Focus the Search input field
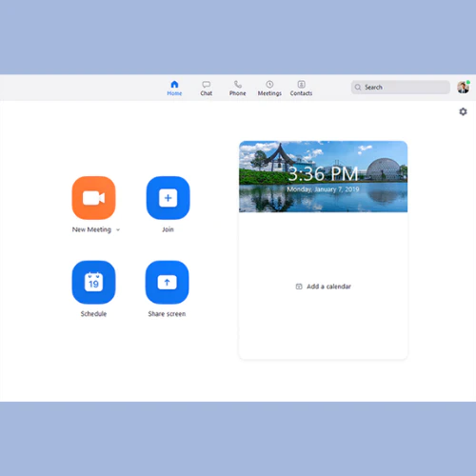Image resolution: width=476 pixels, height=476 pixels. tap(401, 88)
